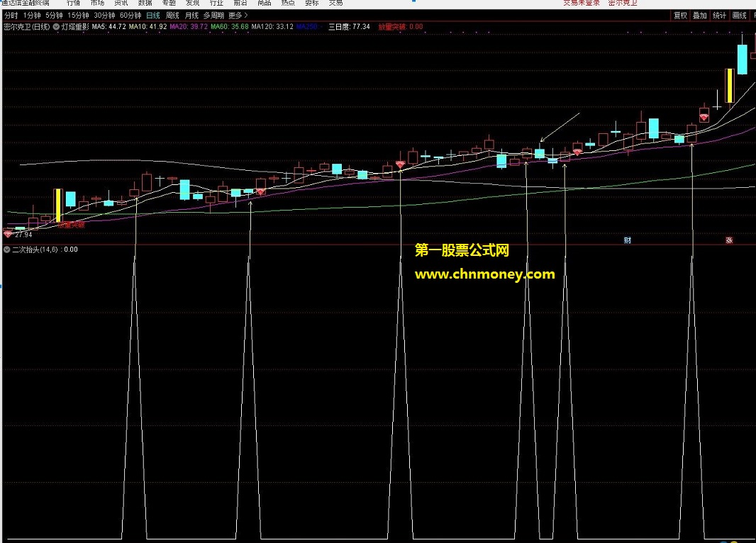Open the 多周期 multi-period view
This screenshot has width=756, height=543.
tap(213, 16)
